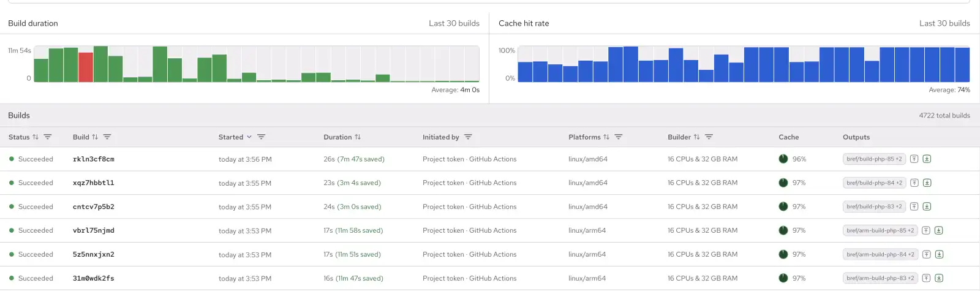Screen dimensions: 980x291
Task: Click push icon for build cntcv7p5b2
Action: [x=914, y=206]
